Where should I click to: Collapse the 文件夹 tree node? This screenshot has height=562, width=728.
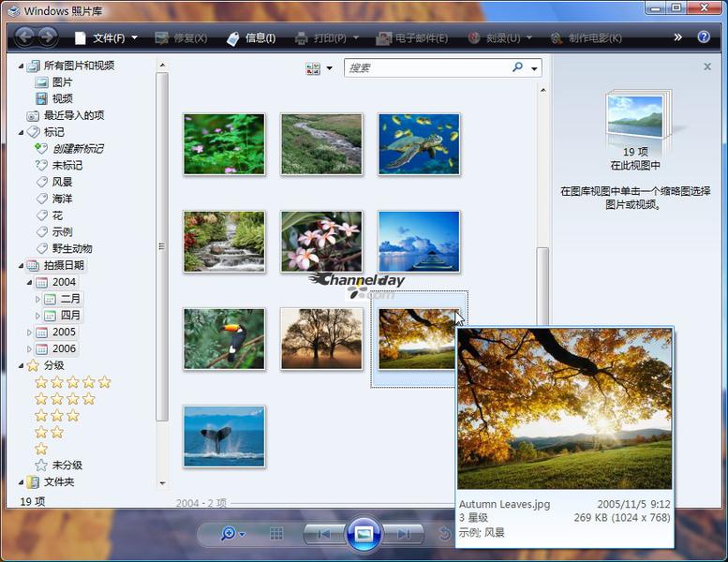pos(21,482)
